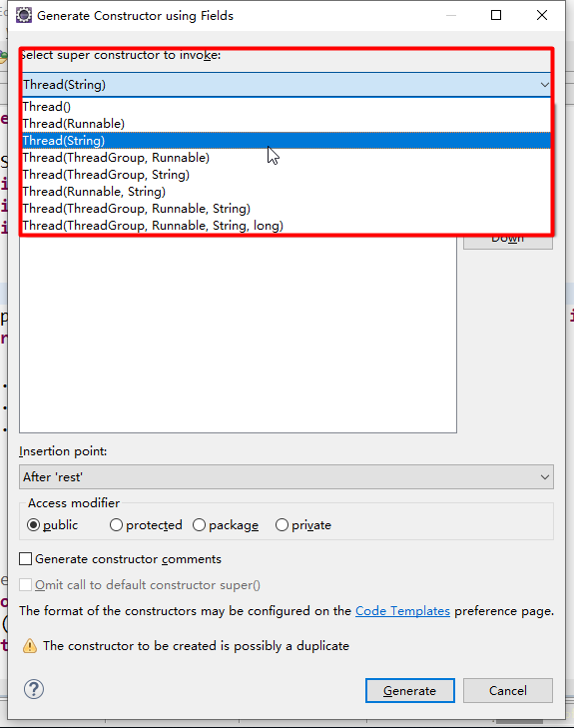Close the Generate Constructor dialog
The width and height of the screenshot is (574, 728).
click(542, 15)
